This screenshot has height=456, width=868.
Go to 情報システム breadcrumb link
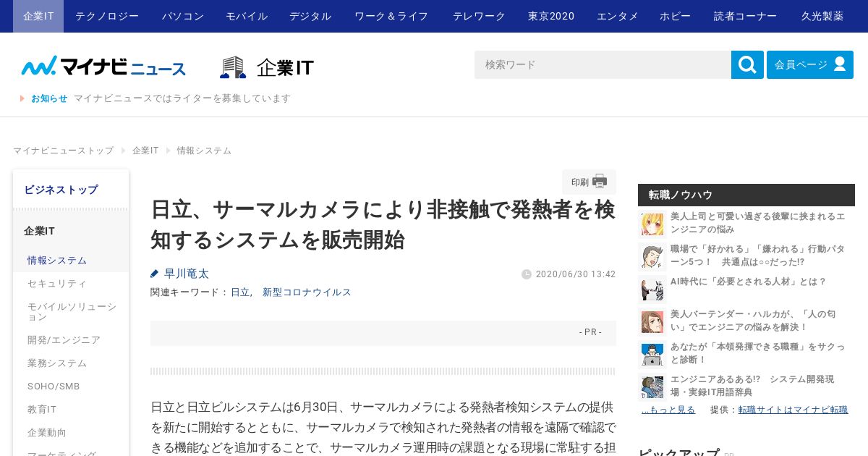204,151
